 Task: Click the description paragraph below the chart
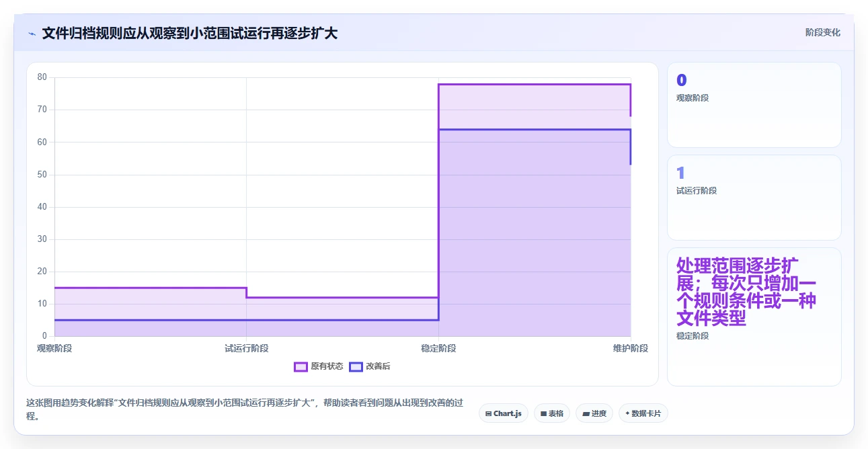[245, 409]
